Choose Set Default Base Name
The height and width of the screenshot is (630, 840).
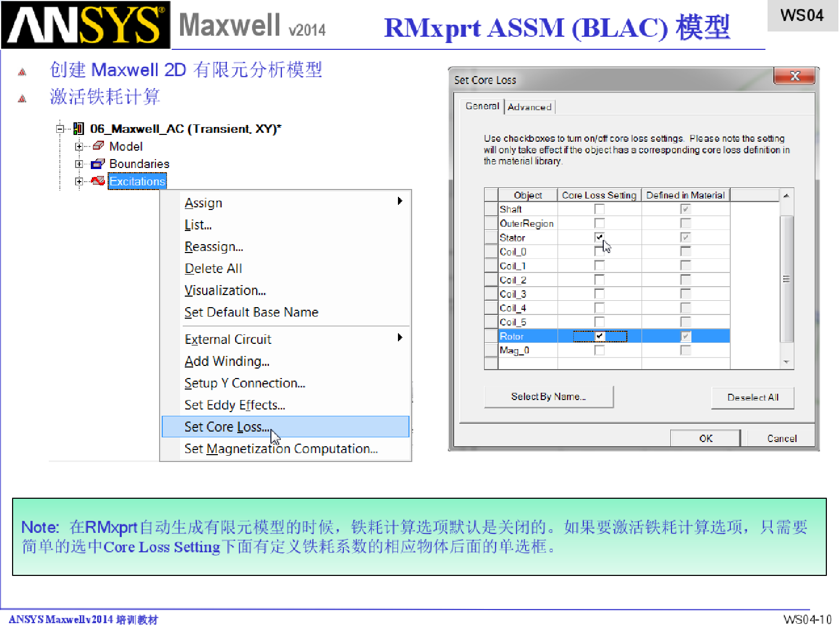(x=286, y=312)
